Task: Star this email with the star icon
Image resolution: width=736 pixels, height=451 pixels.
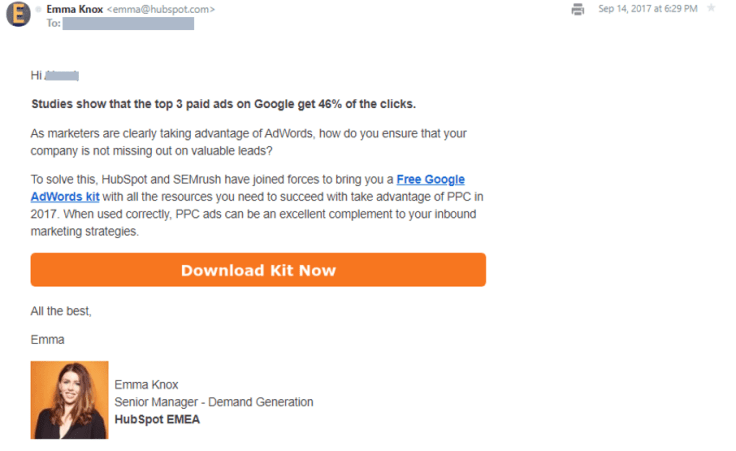Action: [711, 8]
